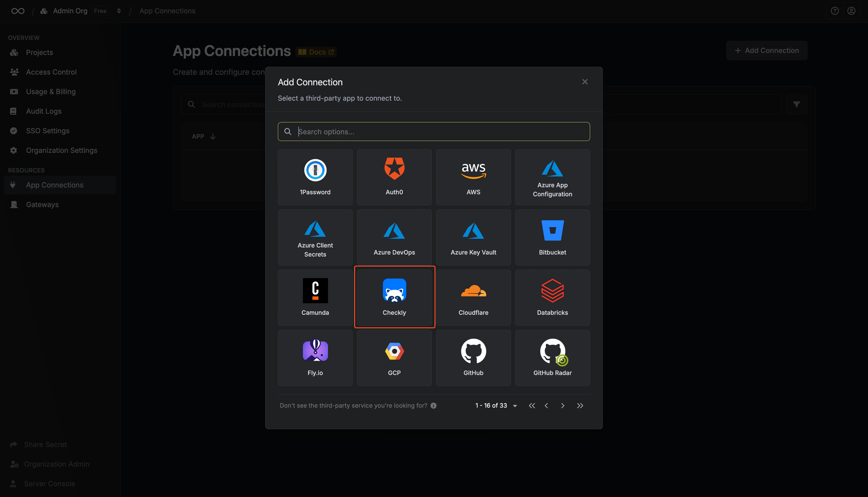Go to previous page of apps
This screenshot has width=868, height=497.
click(x=546, y=406)
